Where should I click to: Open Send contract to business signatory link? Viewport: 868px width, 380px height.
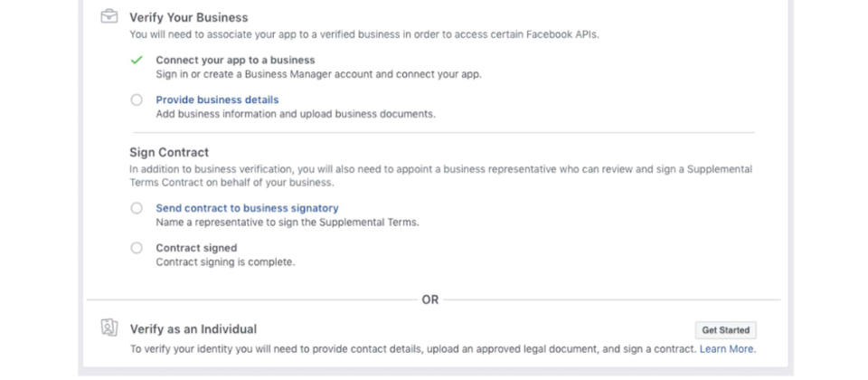[x=247, y=208]
